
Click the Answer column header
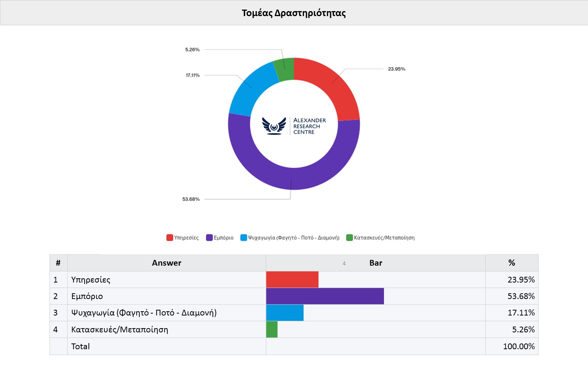click(167, 263)
